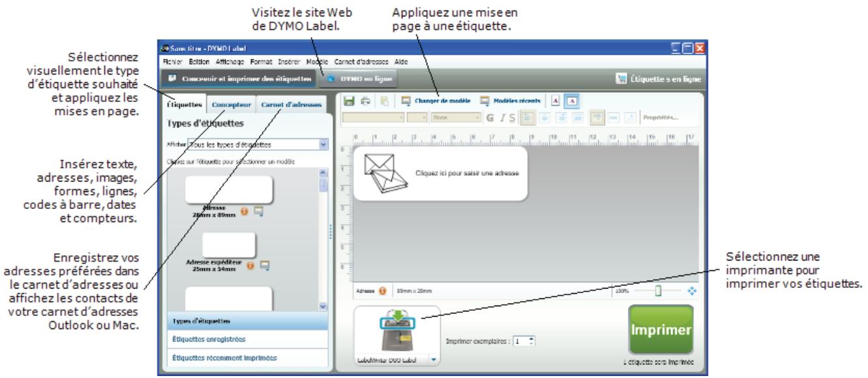
Task: Click Concevoir et imprimer des étiquettes button
Action: 238,78
